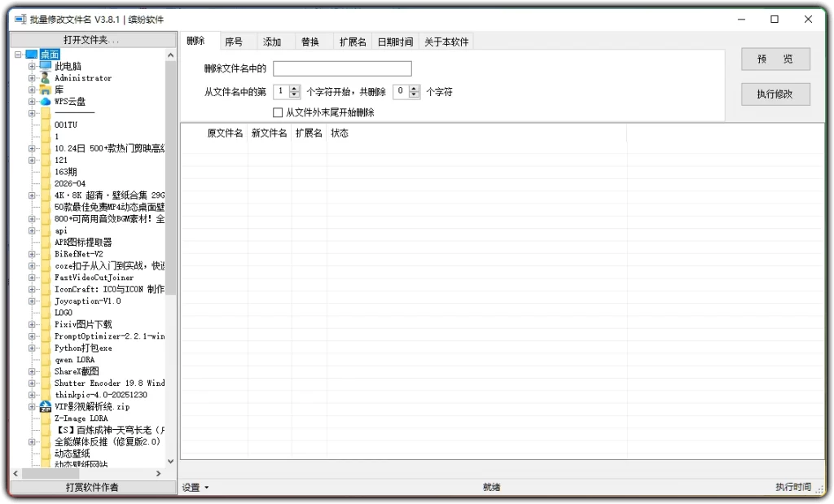Click inside the 删除文件名中的 input field
Viewport: 834px width, 504px height.
(342, 68)
